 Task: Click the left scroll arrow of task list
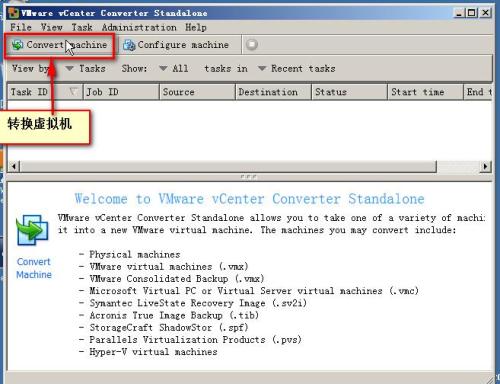point(14,166)
